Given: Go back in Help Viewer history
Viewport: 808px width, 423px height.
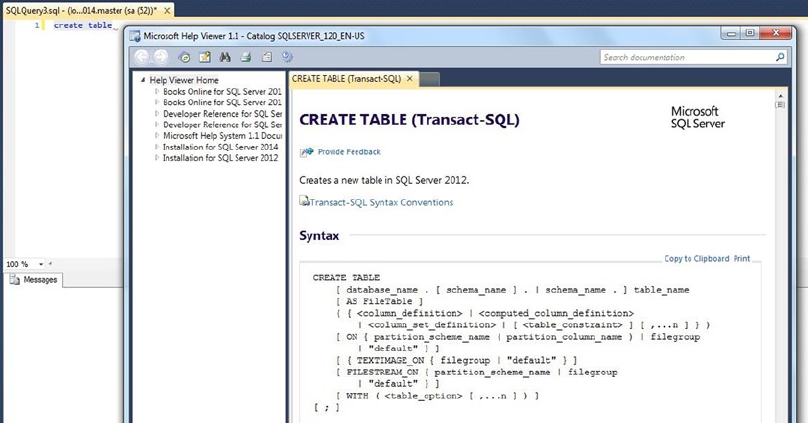Looking at the screenshot, I should pos(142,57).
